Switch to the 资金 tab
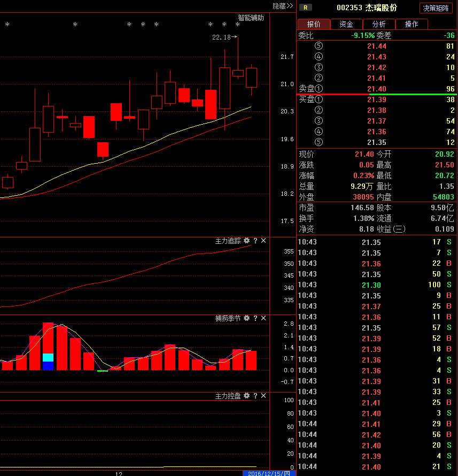The width and height of the screenshot is (458, 476). click(346, 24)
